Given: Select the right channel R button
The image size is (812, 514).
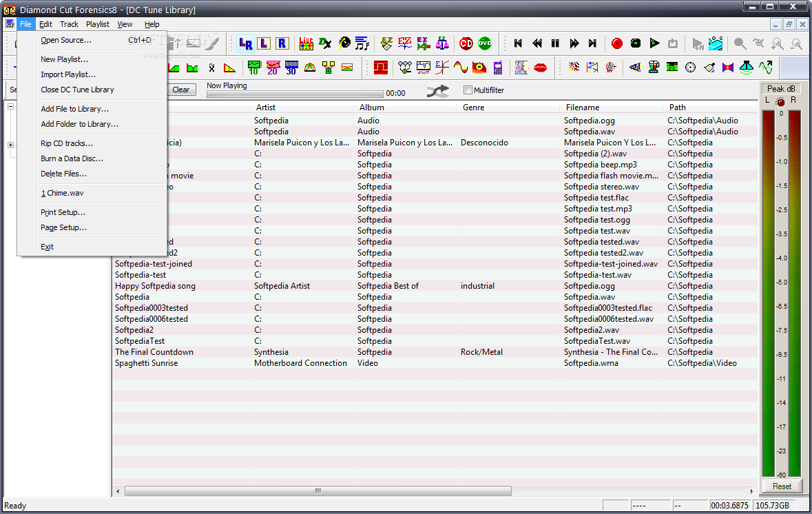Looking at the screenshot, I should click(282, 43).
